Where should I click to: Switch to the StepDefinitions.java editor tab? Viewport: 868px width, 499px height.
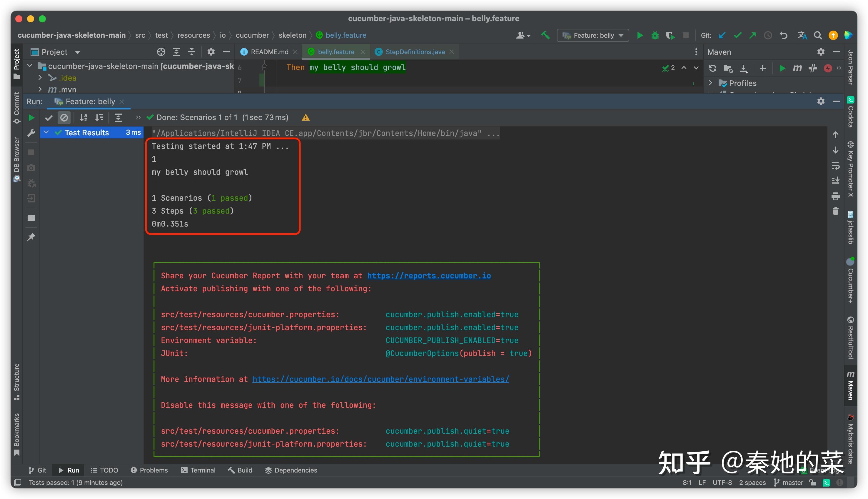click(x=415, y=52)
